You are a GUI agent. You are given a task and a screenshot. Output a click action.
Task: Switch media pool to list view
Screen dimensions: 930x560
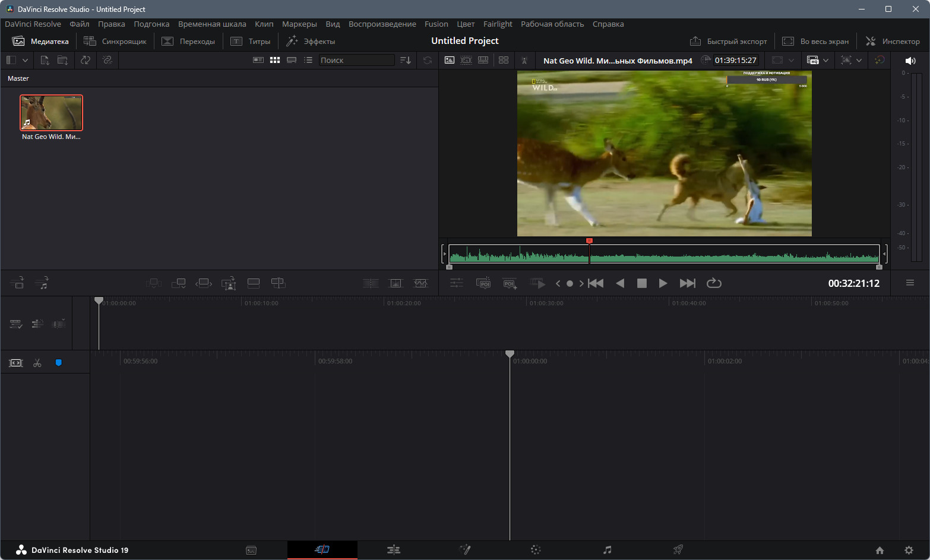point(308,60)
